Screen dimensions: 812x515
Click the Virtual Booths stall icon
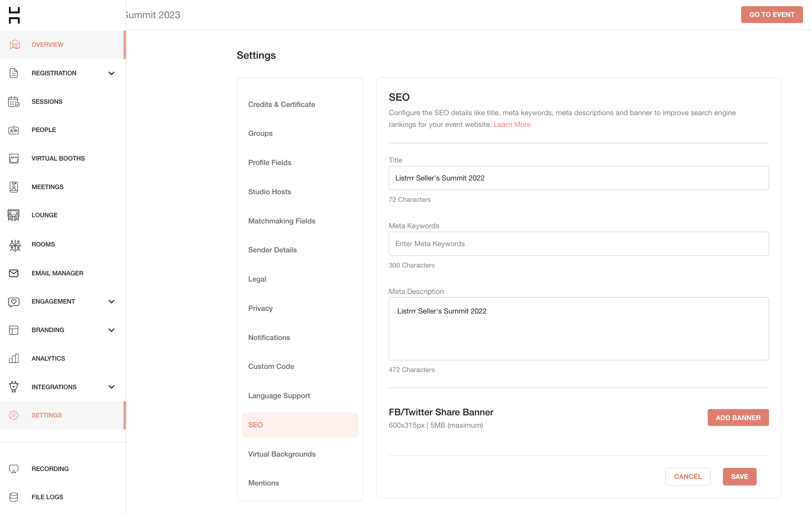click(14, 158)
